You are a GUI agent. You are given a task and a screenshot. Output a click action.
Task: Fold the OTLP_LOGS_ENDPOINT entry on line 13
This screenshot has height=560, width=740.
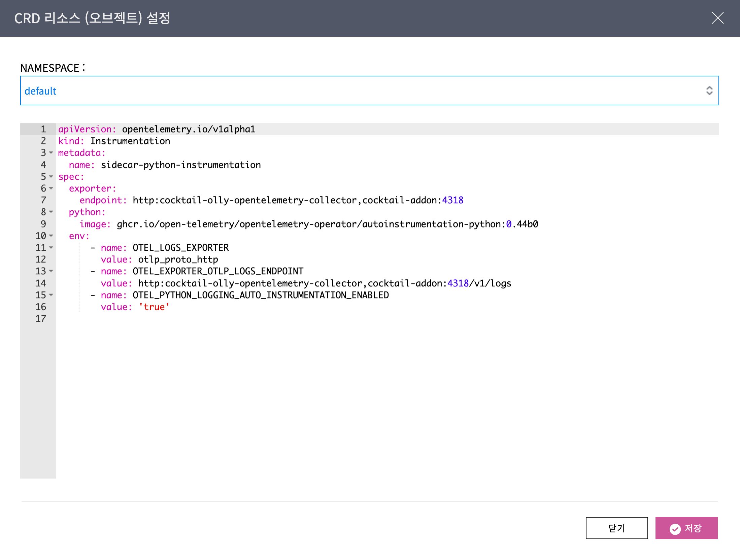(51, 271)
